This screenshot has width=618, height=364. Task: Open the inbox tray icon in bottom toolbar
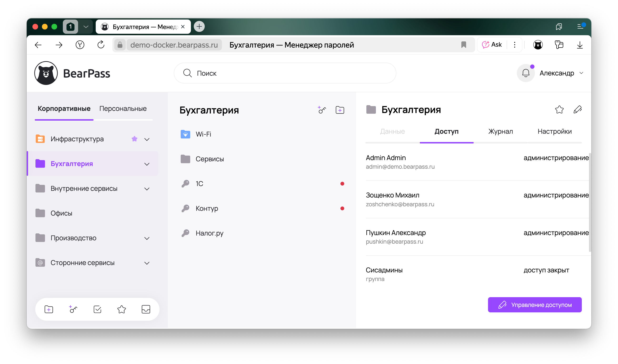tap(146, 310)
